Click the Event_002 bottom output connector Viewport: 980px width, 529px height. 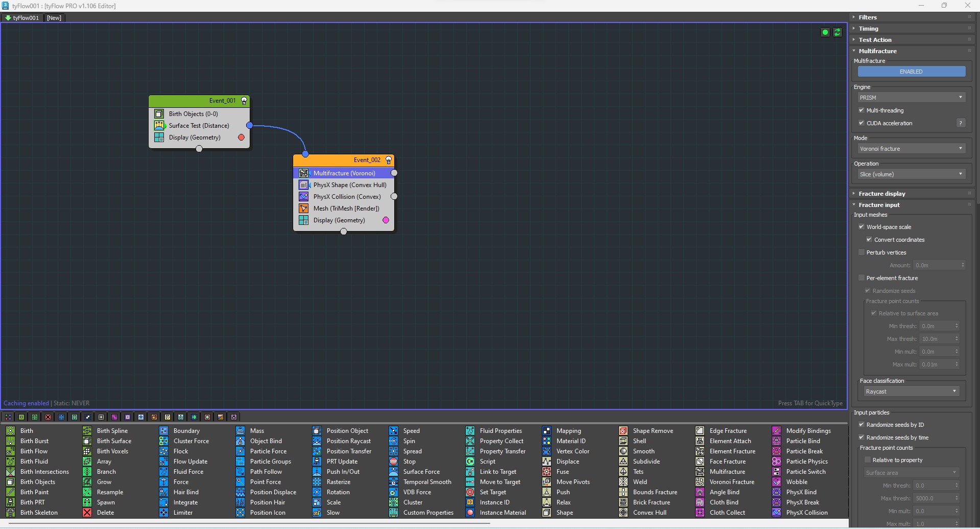[x=344, y=232]
